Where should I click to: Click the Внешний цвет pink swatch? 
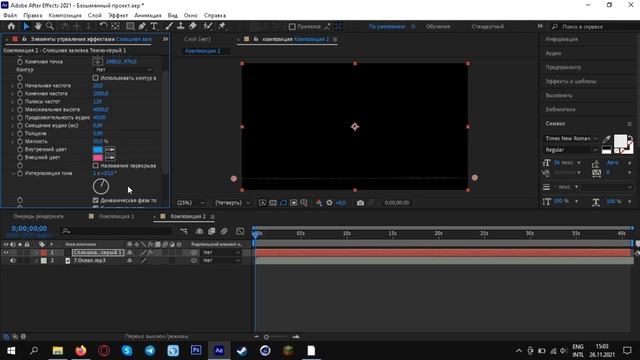[x=98, y=158]
